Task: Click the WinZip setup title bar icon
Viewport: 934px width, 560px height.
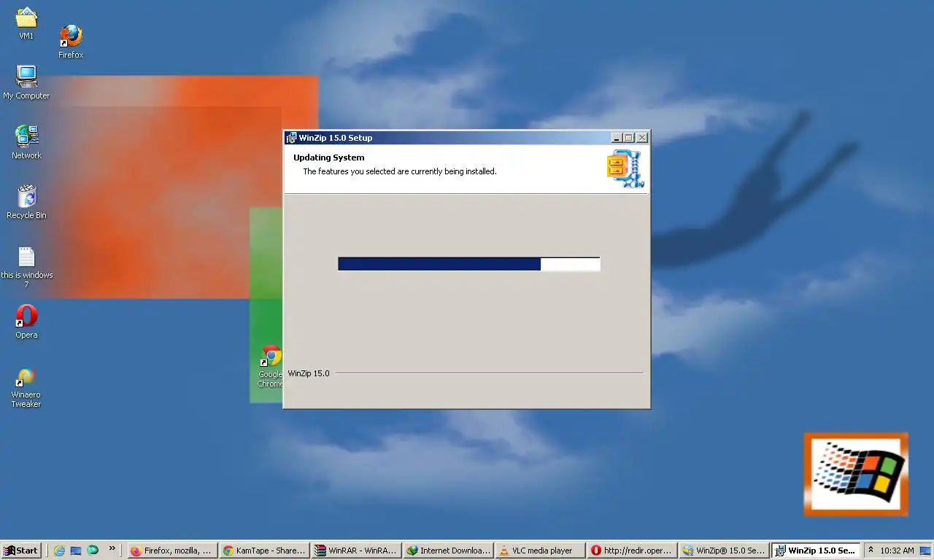Action: [291, 138]
